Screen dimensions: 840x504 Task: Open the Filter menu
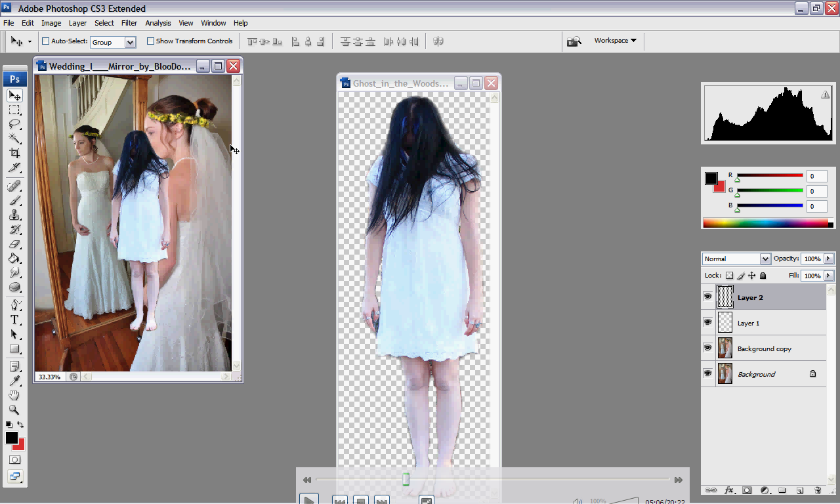pos(129,23)
